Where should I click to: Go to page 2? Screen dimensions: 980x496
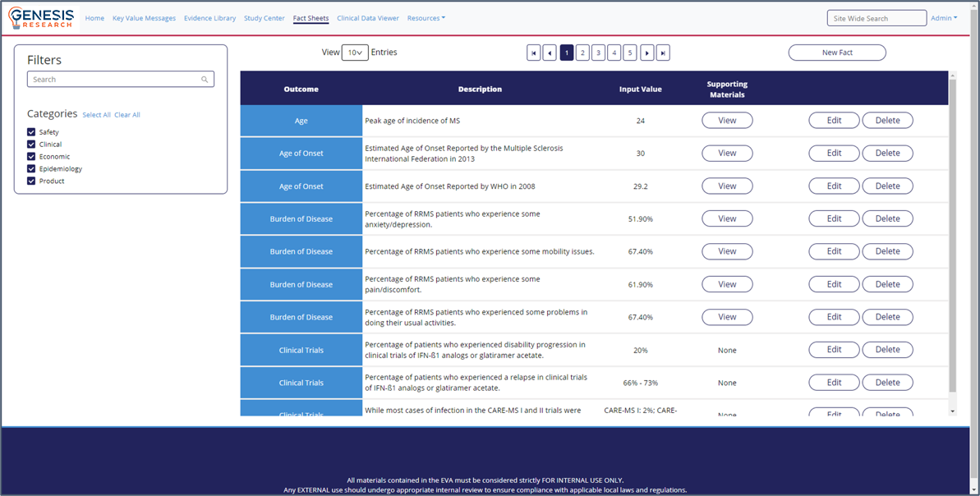point(582,53)
